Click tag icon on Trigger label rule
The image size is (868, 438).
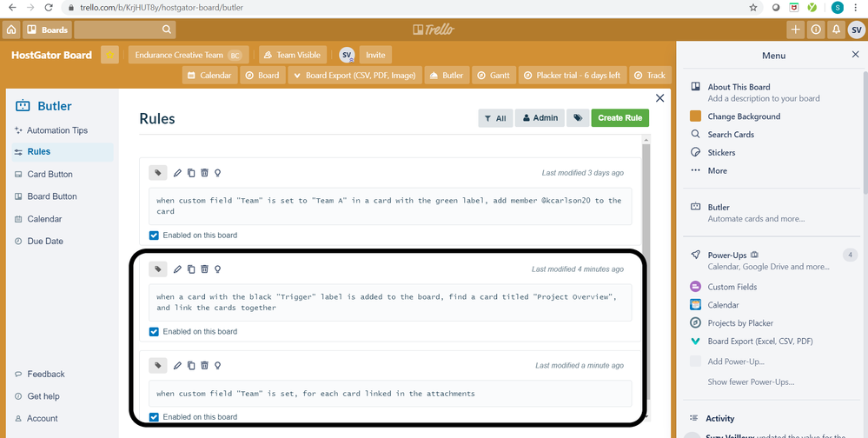tap(158, 269)
